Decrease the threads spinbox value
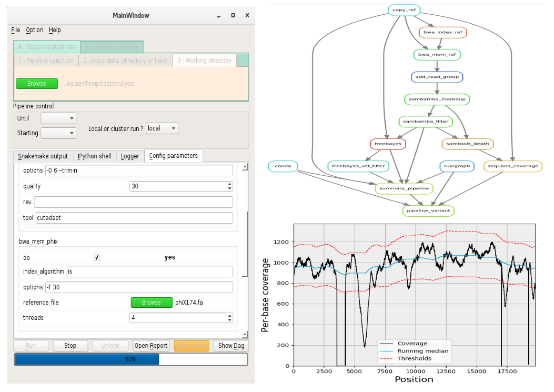 click(x=230, y=320)
